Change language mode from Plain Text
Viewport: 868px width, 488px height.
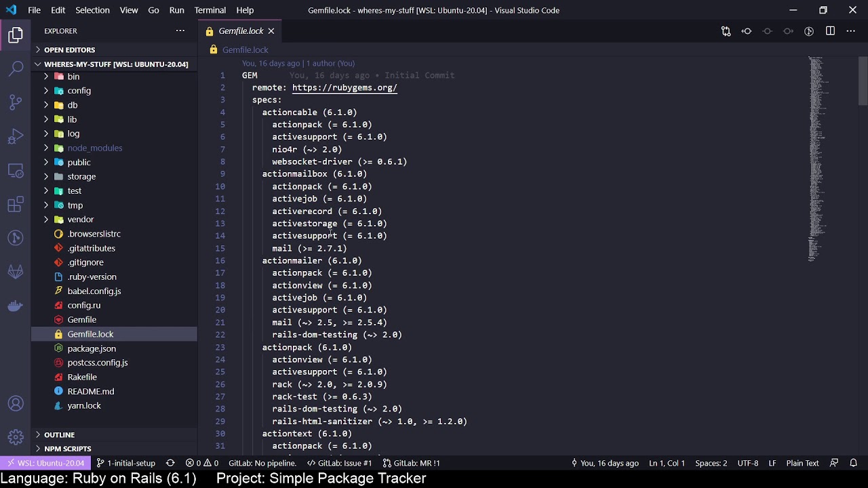point(802,463)
